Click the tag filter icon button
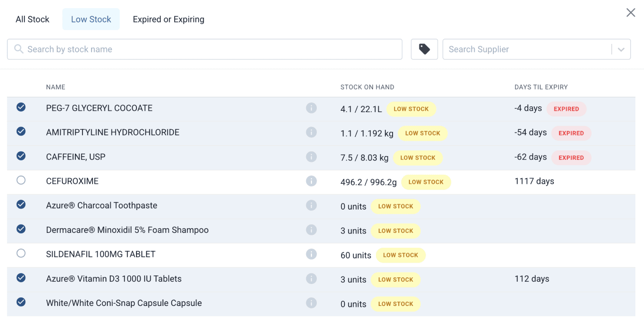The height and width of the screenshot is (326, 644). [x=425, y=49]
